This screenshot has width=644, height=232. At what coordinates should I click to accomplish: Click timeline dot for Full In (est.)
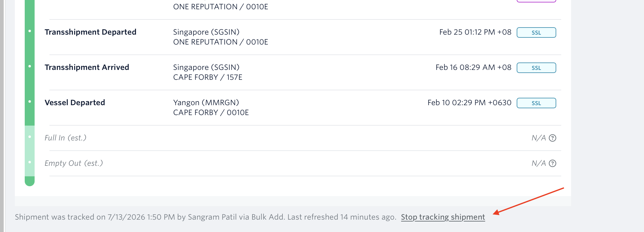click(30, 137)
